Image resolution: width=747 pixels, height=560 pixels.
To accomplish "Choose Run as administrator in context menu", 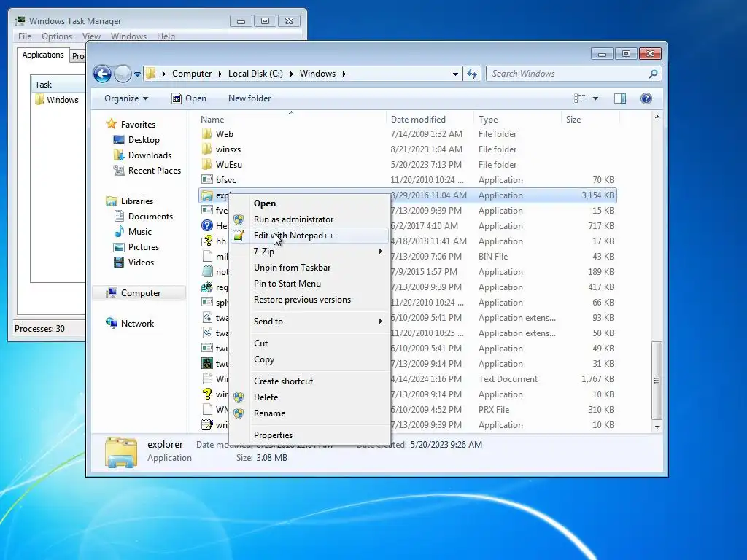I will [x=309, y=219].
